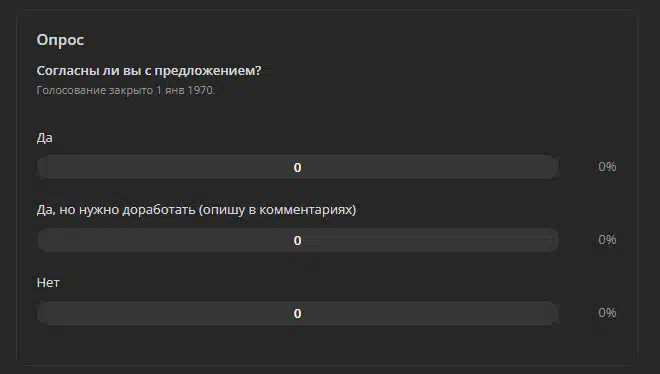The width and height of the screenshot is (660, 374).
Task: Click the right end of the "Нет" bar
Action: click(x=550, y=313)
